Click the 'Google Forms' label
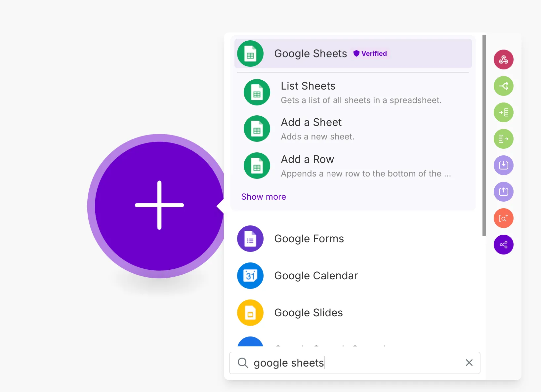Viewport: 541px width, 392px height. pyautogui.click(x=309, y=239)
